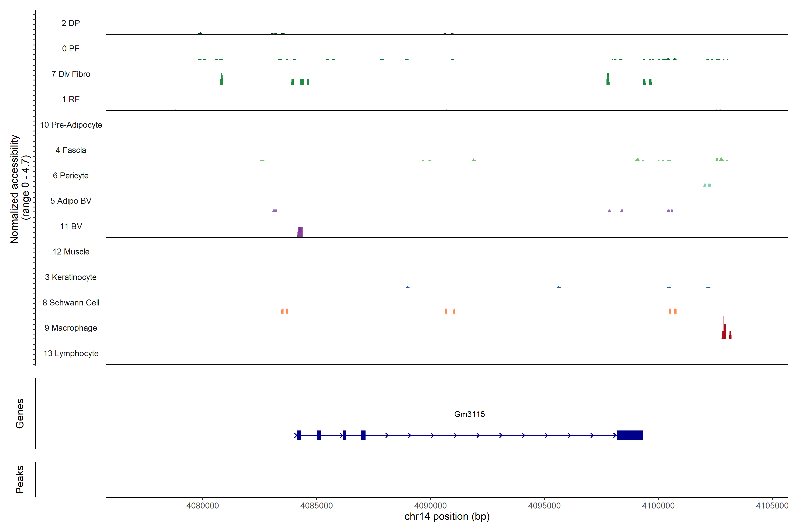This screenshot has width=798, height=532.
Task: Click the 4100000 axis tick label
Action: click(658, 506)
